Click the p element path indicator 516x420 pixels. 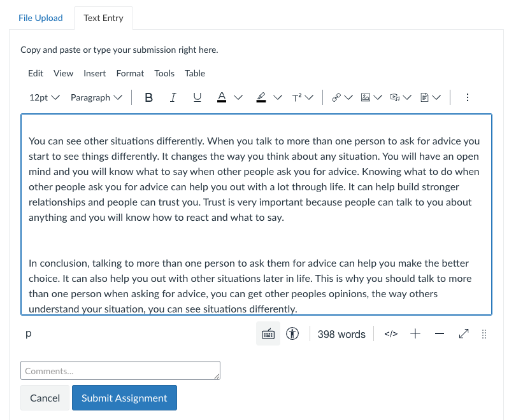click(x=29, y=333)
